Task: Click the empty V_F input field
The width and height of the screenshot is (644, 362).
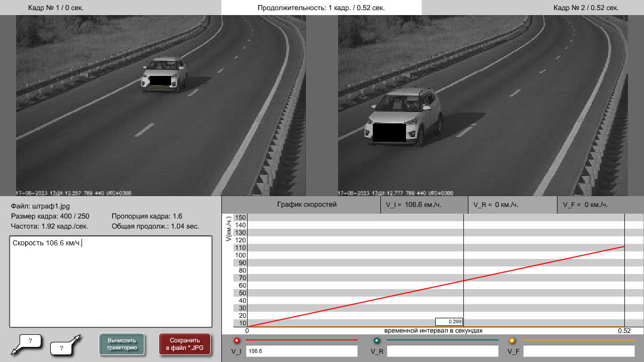Action: (579, 351)
